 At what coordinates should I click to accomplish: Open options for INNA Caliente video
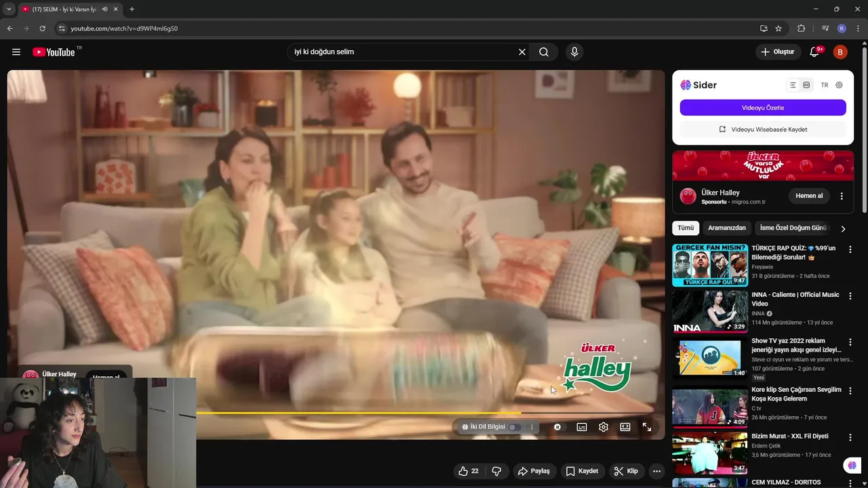850,296
